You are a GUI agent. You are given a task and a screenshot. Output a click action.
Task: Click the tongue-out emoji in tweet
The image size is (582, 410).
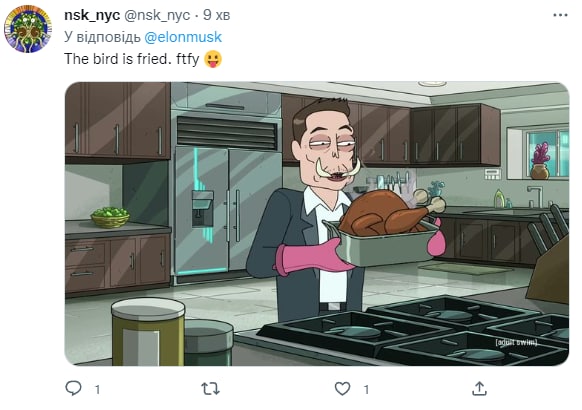click(213, 59)
